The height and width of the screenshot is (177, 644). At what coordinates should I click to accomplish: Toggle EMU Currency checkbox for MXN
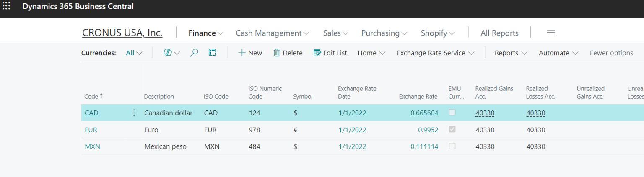pyautogui.click(x=452, y=146)
